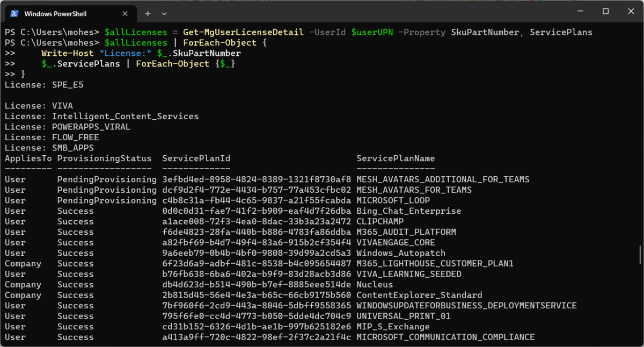Click the UNIVERSAL_PRINT_01 plan name

tap(404, 316)
